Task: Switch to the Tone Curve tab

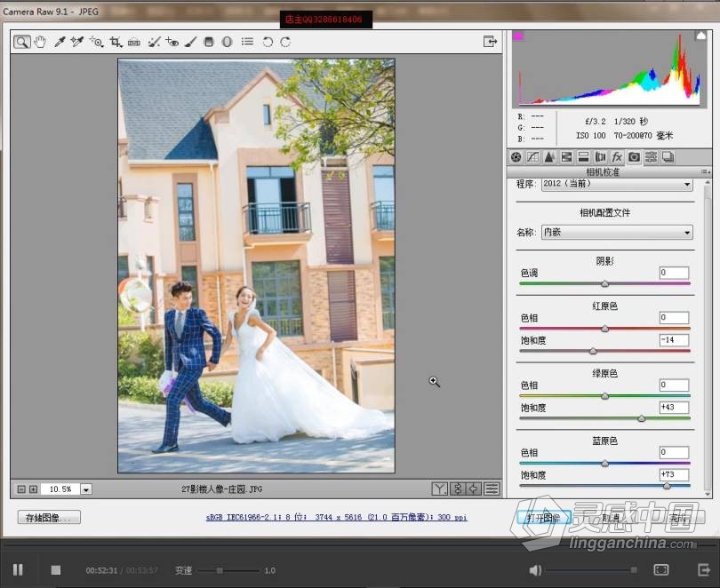Action: [532, 157]
